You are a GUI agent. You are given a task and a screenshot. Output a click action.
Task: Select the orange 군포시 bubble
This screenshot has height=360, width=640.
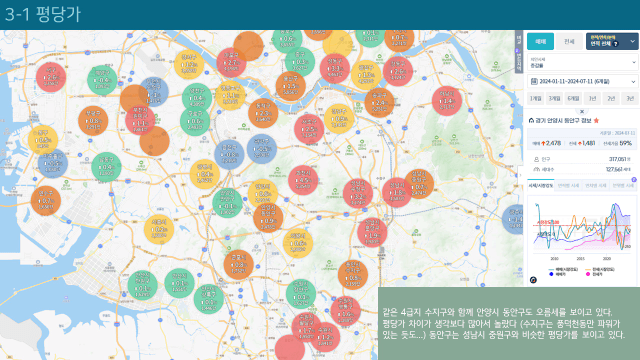(238, 264)
